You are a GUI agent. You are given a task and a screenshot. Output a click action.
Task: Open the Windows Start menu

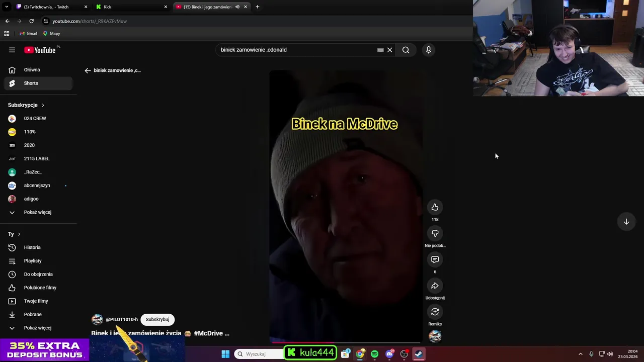point(225,354)
